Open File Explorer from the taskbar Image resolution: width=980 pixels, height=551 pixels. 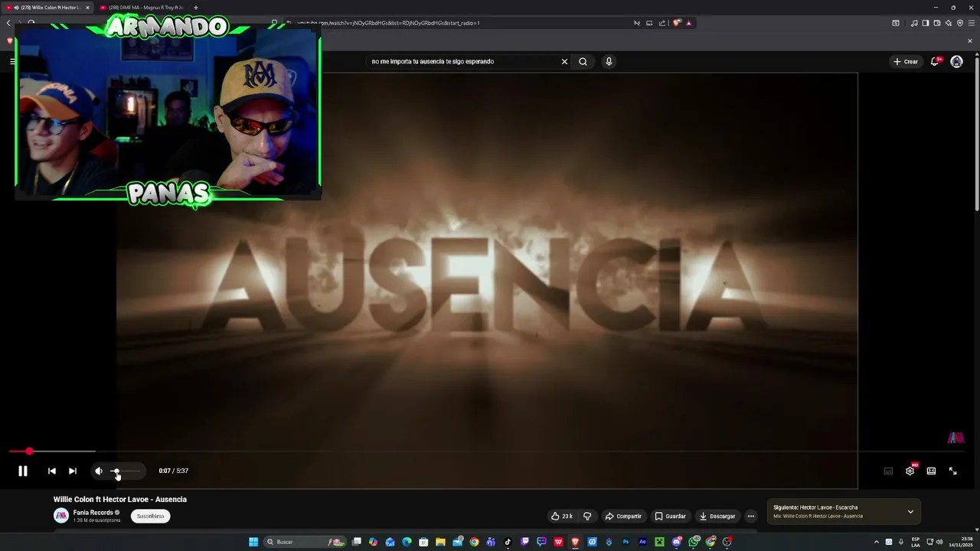440,542
